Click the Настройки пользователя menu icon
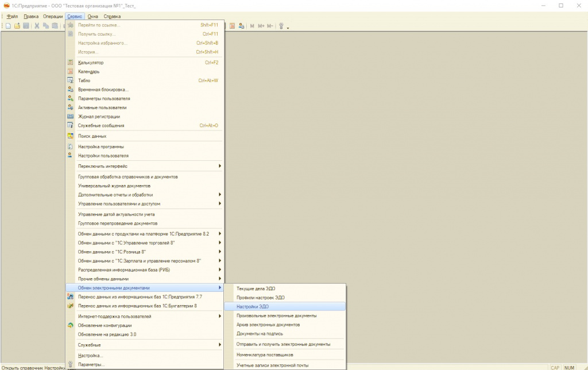The image size is (588, 370). (x=70, y=155)
